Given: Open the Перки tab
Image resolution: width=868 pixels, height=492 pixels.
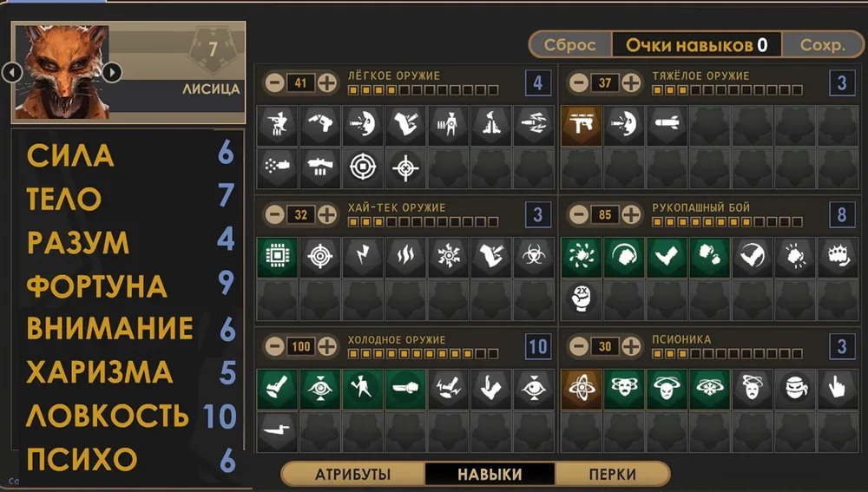Looking at the screenshot, I should tap(612, 475).
